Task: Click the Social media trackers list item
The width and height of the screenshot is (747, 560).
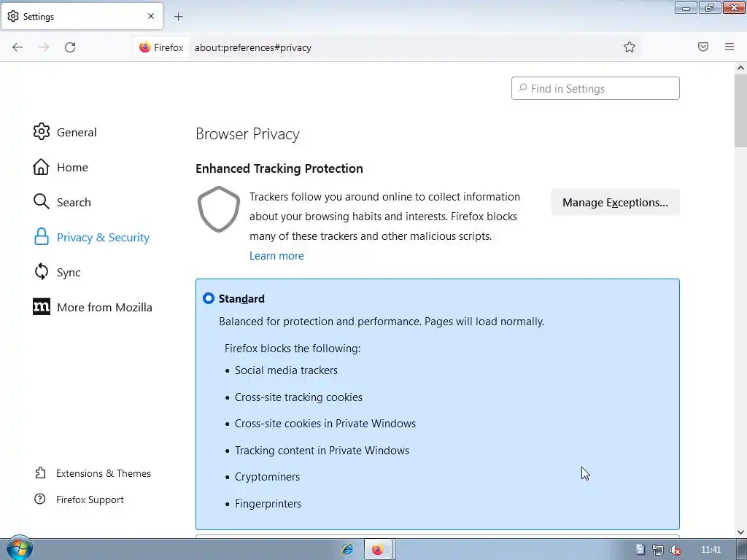Action: coord(286,370)
